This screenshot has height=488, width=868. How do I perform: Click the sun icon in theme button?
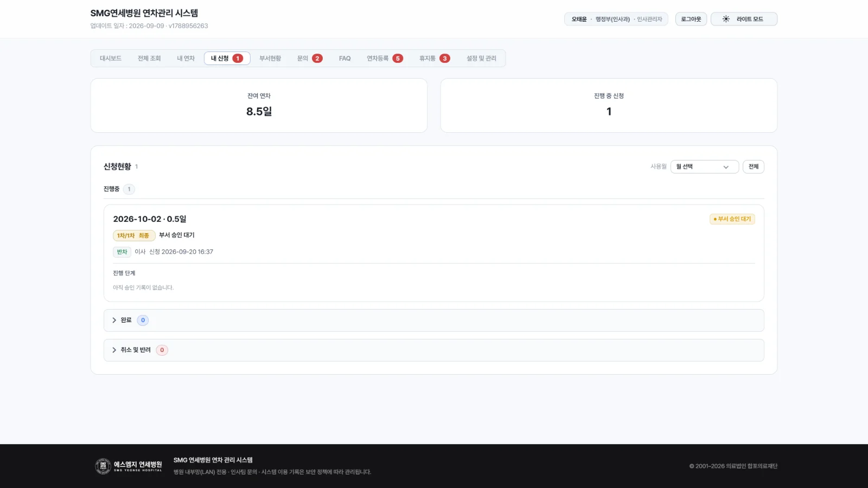tap(726, 19)
